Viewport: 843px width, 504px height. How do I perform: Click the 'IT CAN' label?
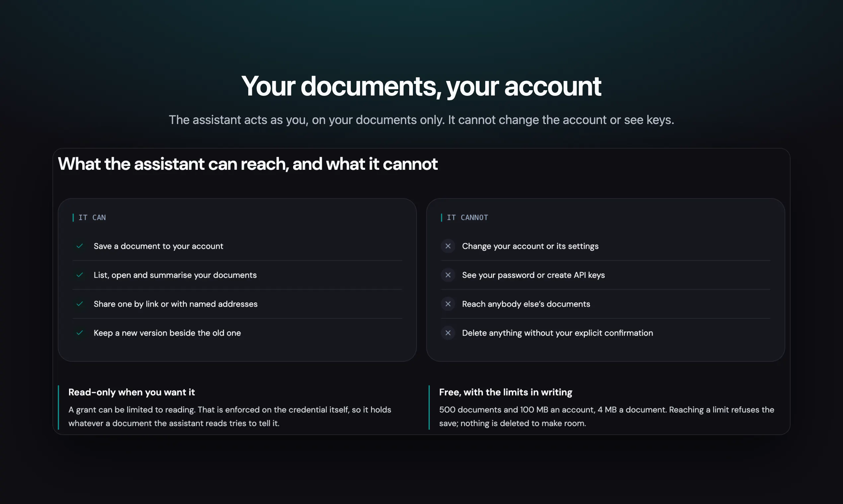pyautogui.click(x=92, y=218)
